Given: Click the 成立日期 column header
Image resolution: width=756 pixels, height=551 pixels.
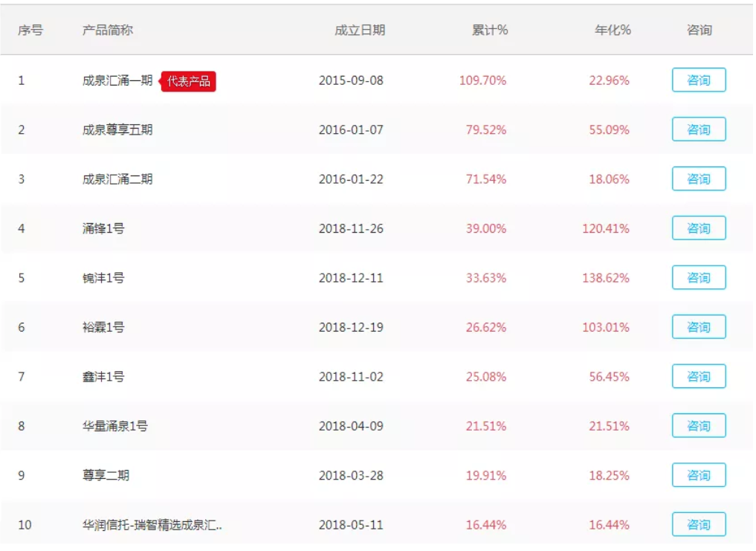Looking at the screenshot, I should [x=360, y=30].
